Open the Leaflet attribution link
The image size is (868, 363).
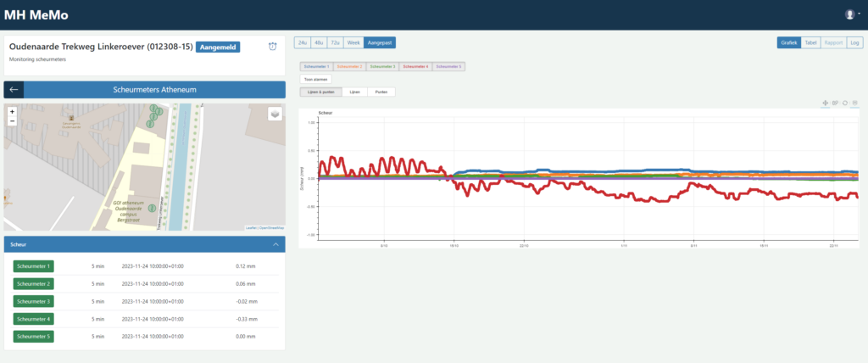pyautogui.click(x=252, y=228)
